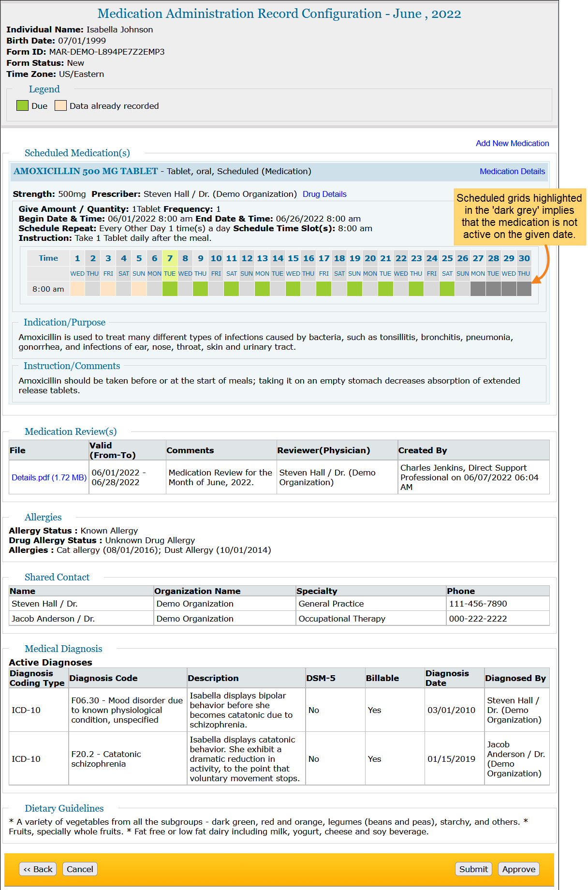
Task: Select the dark grey inactive cell for day 30
Action: (524, 289)
